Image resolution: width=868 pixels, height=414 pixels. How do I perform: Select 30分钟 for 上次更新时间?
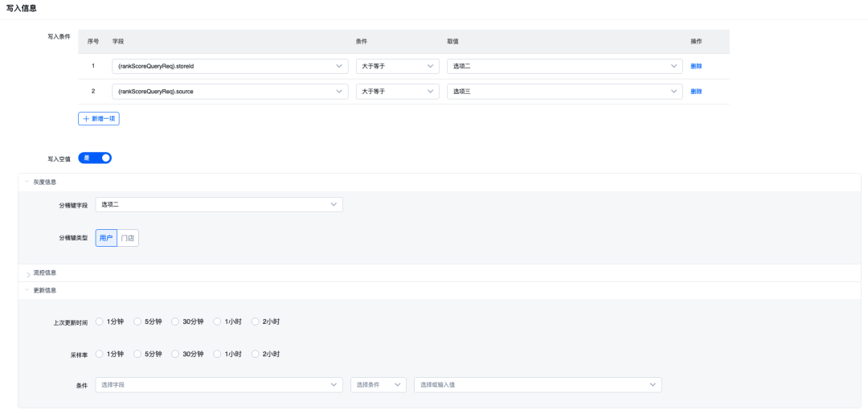pyautogui.click(x=187, y=322)
